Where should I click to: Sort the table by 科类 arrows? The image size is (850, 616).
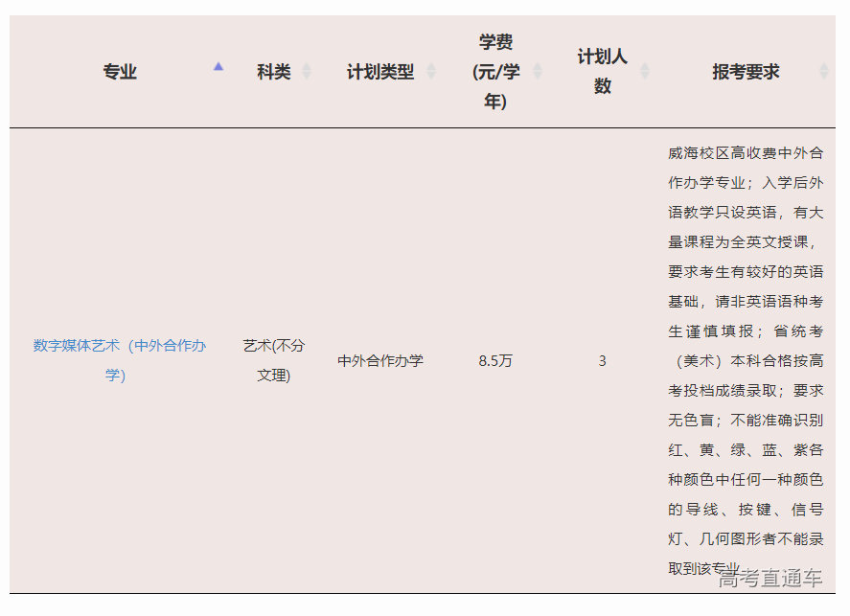point(307,72)
